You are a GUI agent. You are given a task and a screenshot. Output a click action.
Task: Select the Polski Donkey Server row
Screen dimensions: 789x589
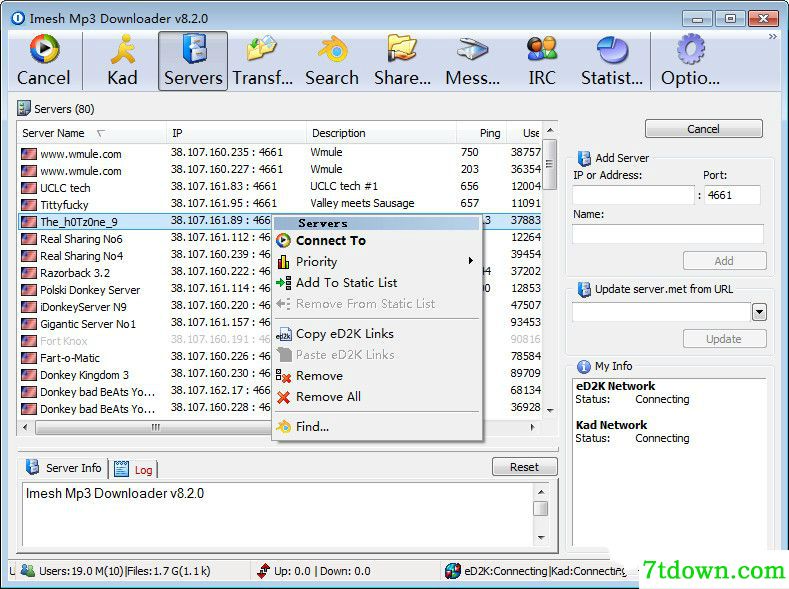point(144,290)
